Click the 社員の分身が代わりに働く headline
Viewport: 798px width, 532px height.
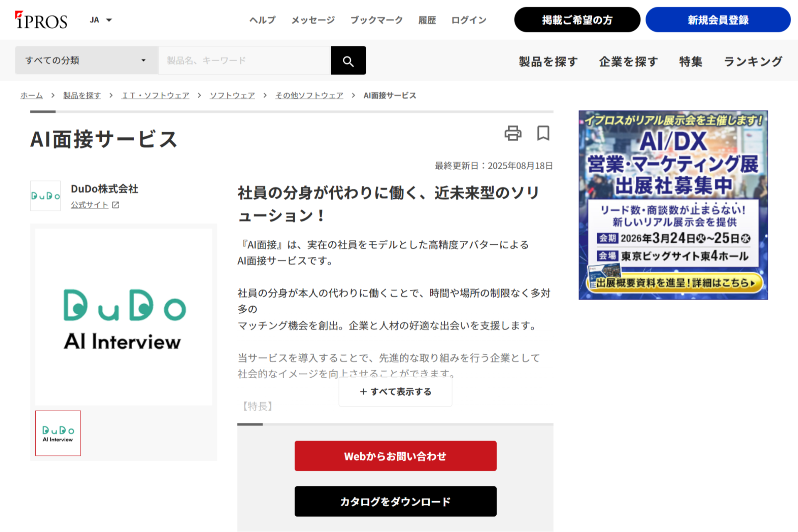point(389,204)
